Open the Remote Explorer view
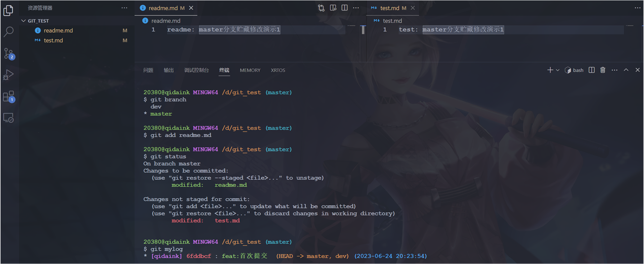 [8, 118]
